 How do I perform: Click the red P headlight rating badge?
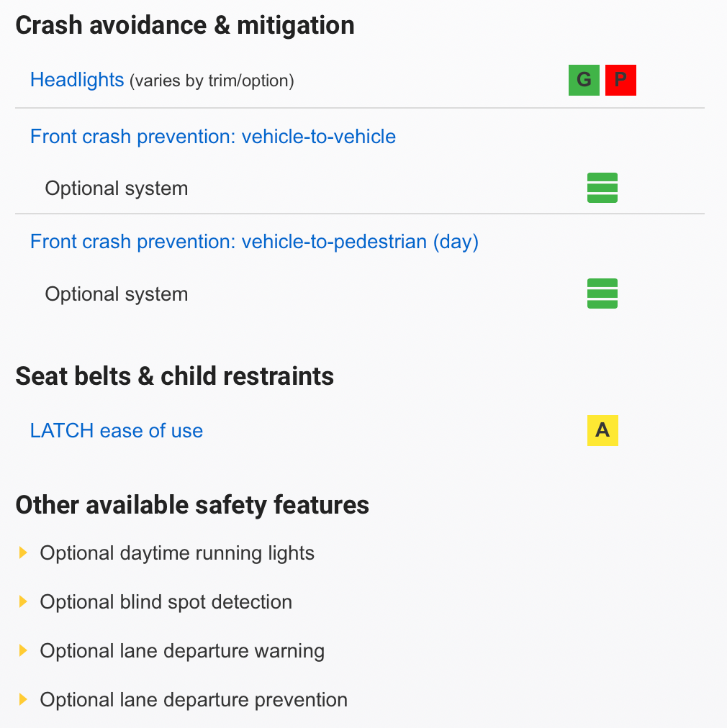620,80
